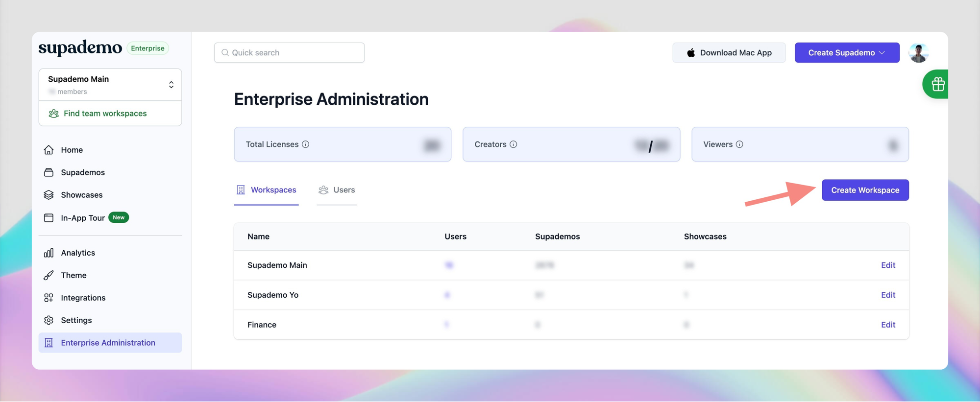Click the Supademo logo
980x402 pixels.
80,48
